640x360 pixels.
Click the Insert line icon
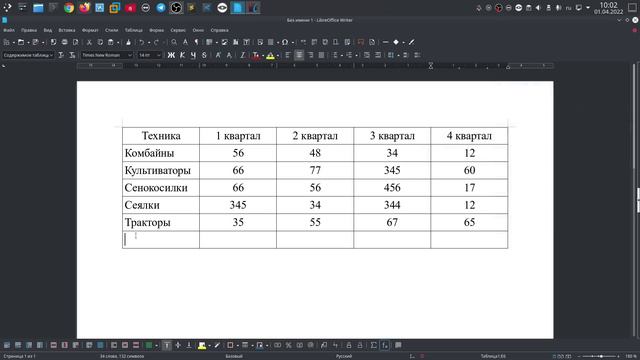(385, 42)
